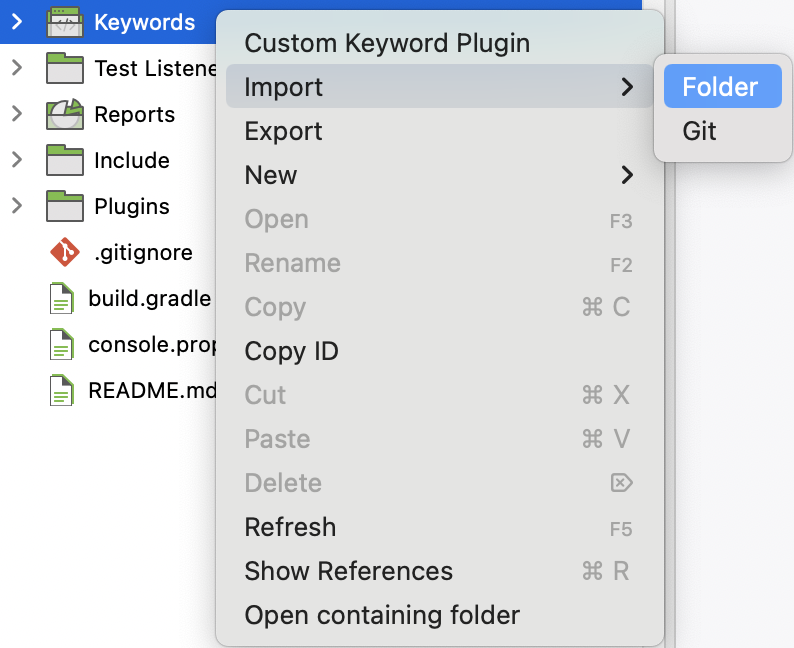Click the Reports folder icon

[x=64, y=114]
